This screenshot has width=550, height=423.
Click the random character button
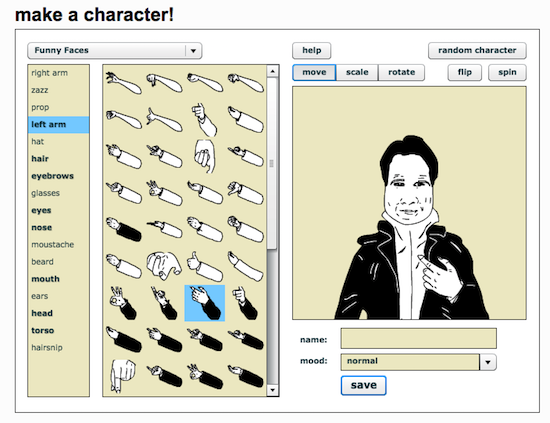[477, 51]
